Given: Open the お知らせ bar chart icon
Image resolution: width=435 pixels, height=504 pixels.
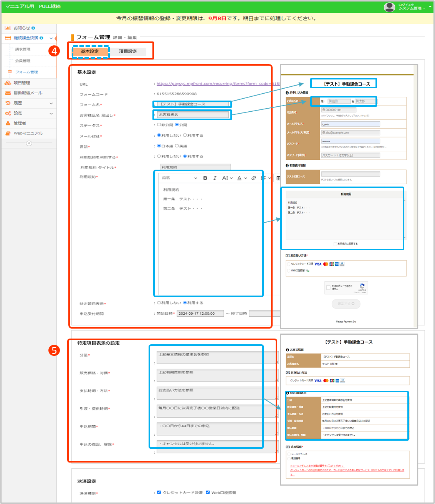Looking at the screenshot, I should click(x=8, y=28).
